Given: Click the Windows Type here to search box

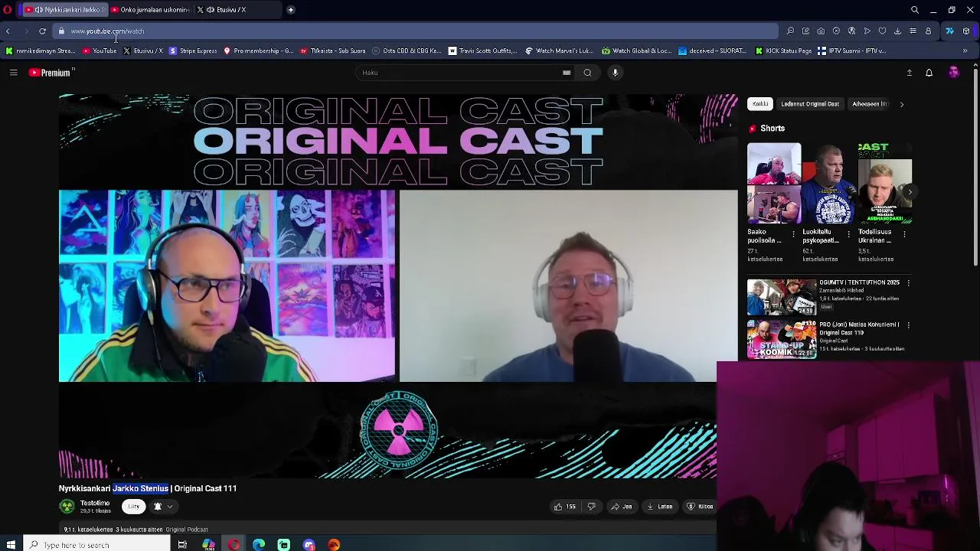Looking at the screenshot, I should 96,545.
